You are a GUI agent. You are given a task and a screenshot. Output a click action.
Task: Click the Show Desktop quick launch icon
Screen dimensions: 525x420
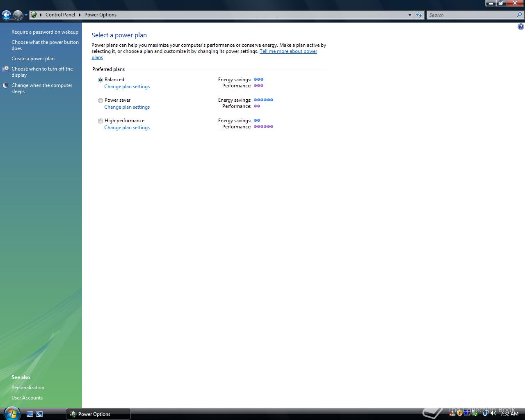point(30,414)
